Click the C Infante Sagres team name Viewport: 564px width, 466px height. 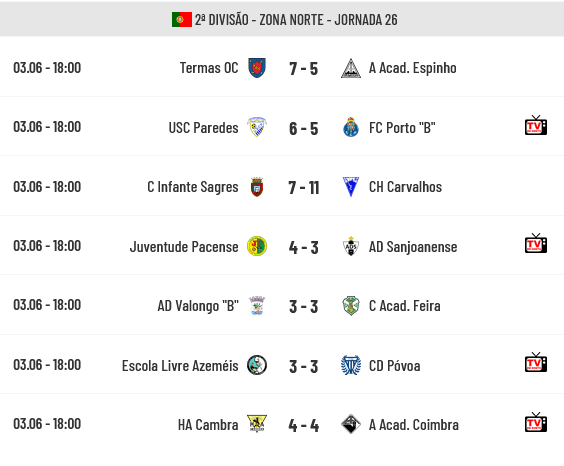193,187
